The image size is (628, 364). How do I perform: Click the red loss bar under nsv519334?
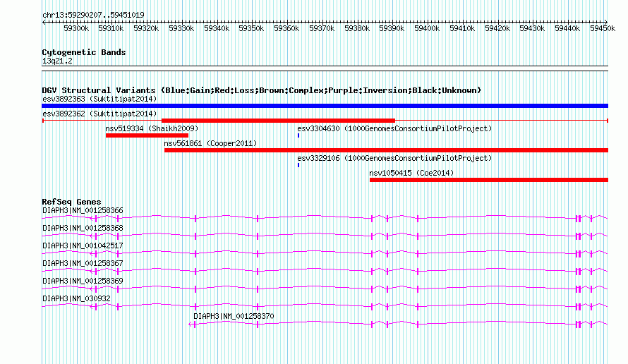coord(147,135)
